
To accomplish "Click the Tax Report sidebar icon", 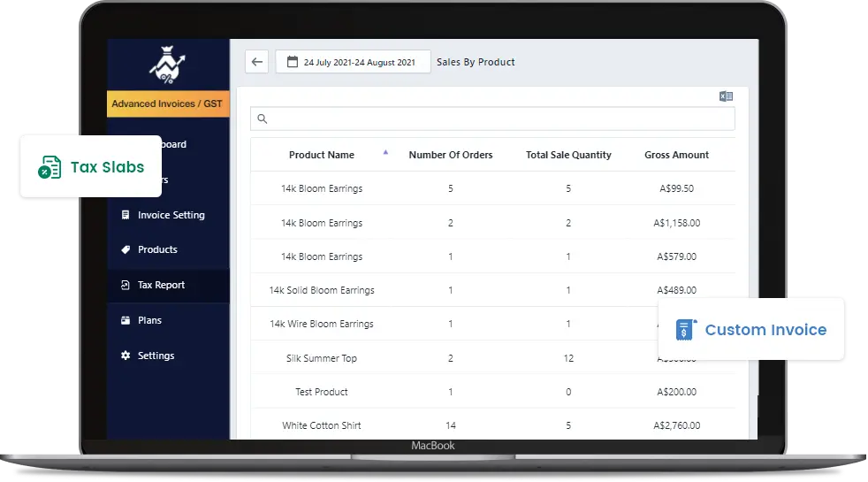I will click(125, 286).
